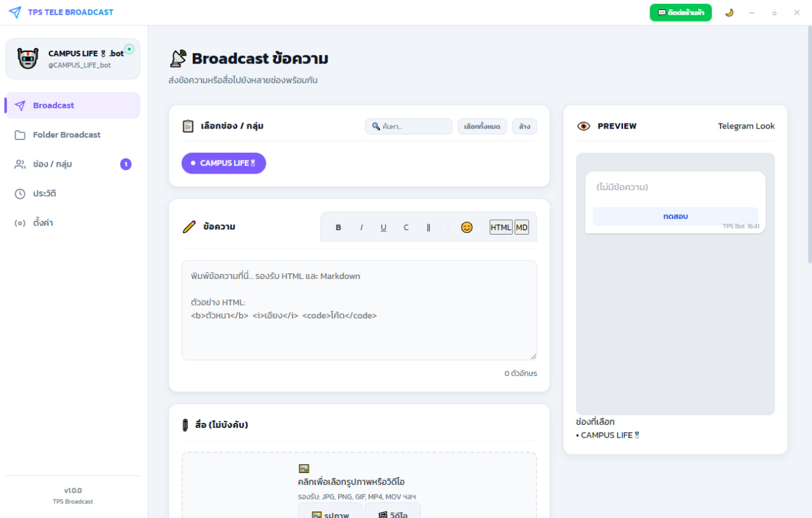812x518 pixels.
Task: Click the Bold formatting icon
Action: [338, 228]
